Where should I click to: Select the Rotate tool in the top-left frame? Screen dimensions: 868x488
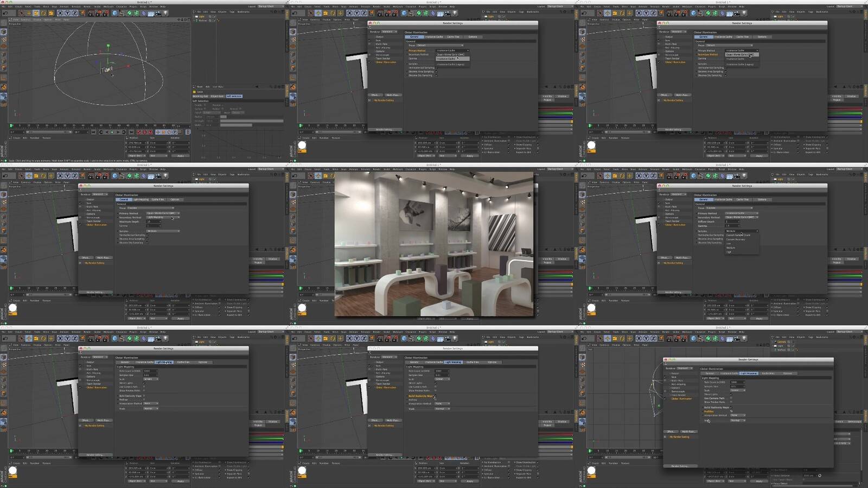click(43, 13)
